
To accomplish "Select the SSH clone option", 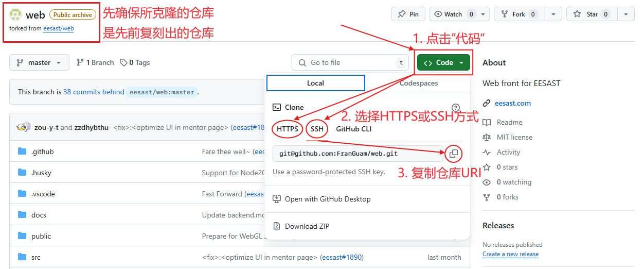I will click(317, 129).
